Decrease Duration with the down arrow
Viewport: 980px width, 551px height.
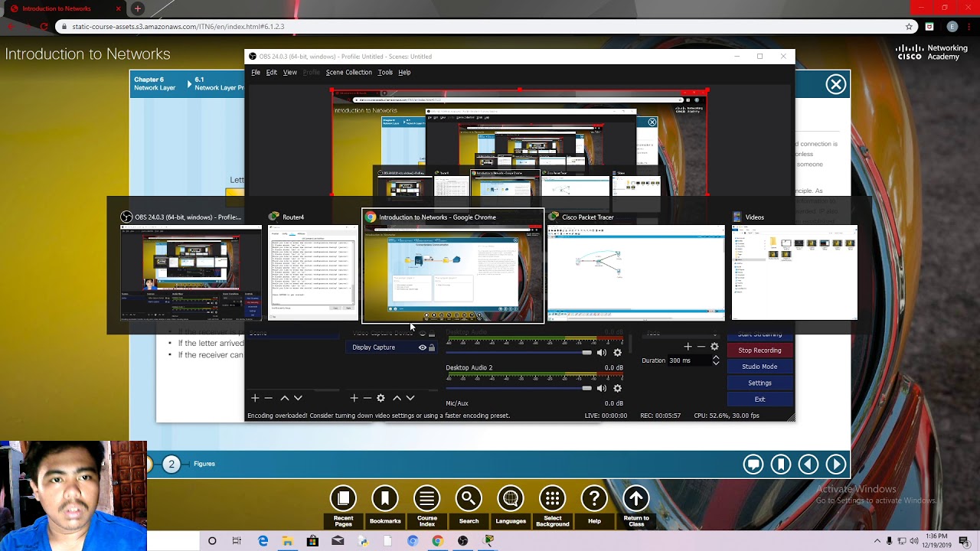pyautogui.click(x=716, y=364)
